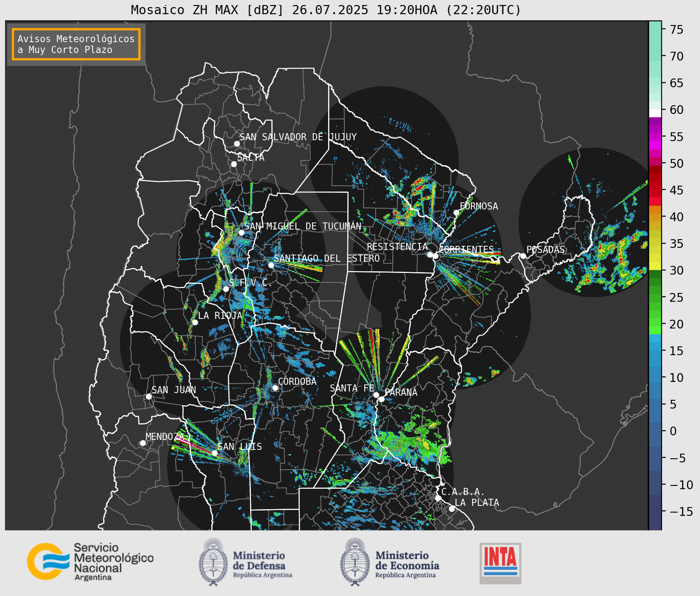Click the Posadas city dot
Image resolution: width=700 pixels, height=596 pixels.
tap(523, 256)
